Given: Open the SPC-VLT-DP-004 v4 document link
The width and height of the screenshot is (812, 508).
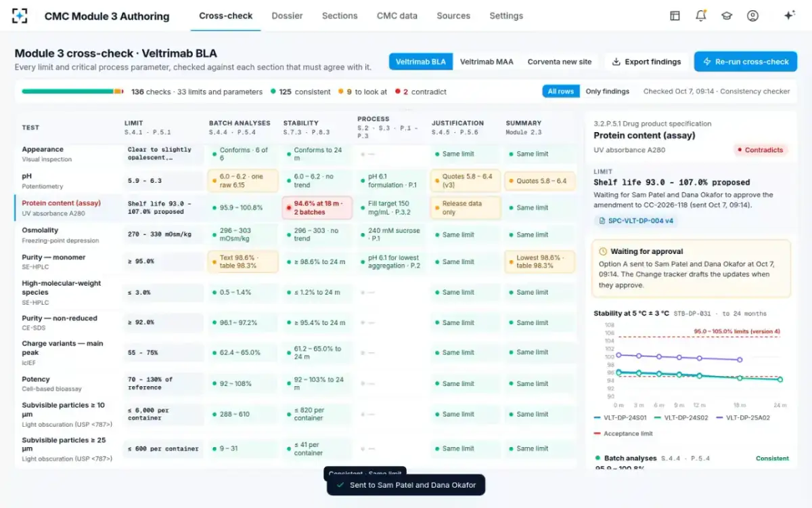Looking at the screenshot, I should (637, 221).
